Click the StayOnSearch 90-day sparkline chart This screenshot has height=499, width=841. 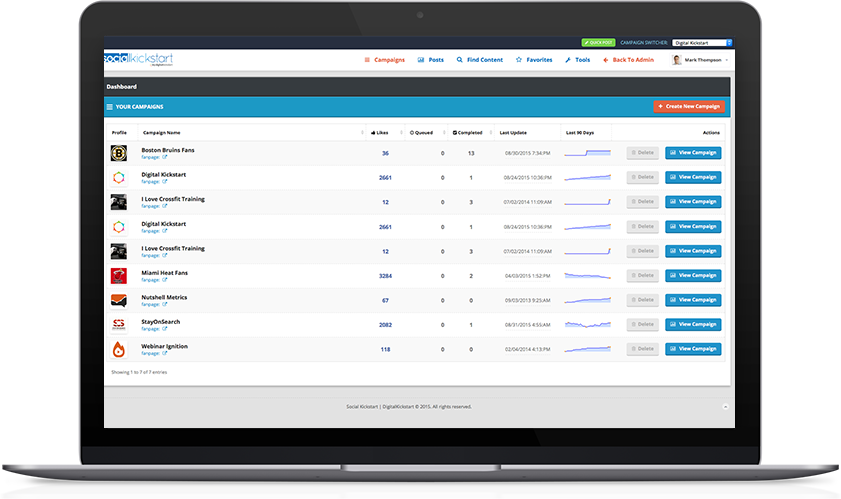(x=587, y=325)
